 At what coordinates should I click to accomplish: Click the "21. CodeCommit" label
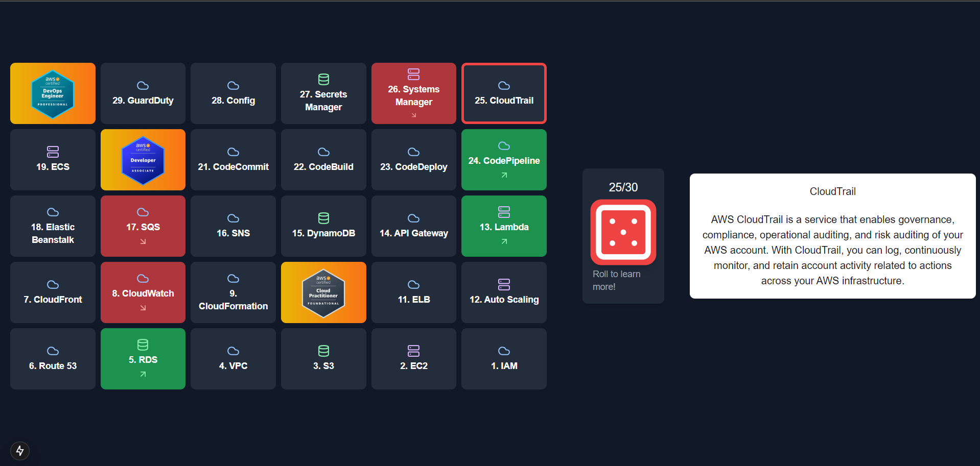234,167
